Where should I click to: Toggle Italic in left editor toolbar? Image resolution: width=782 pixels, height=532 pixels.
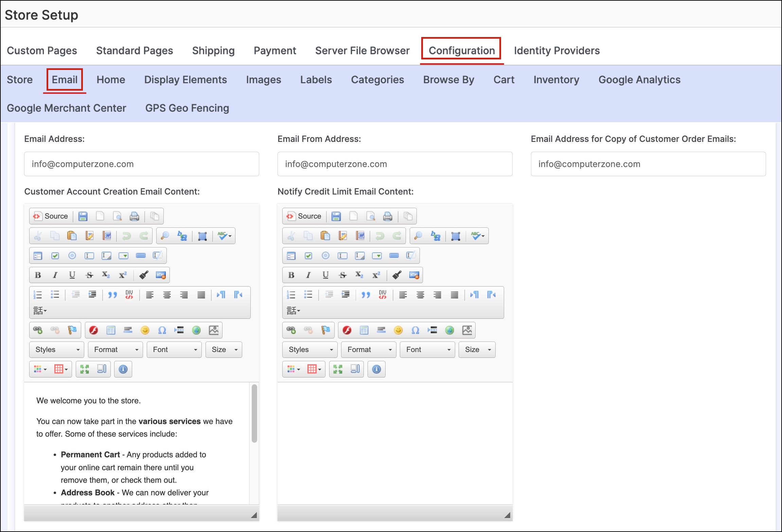[x=55, y=275]
